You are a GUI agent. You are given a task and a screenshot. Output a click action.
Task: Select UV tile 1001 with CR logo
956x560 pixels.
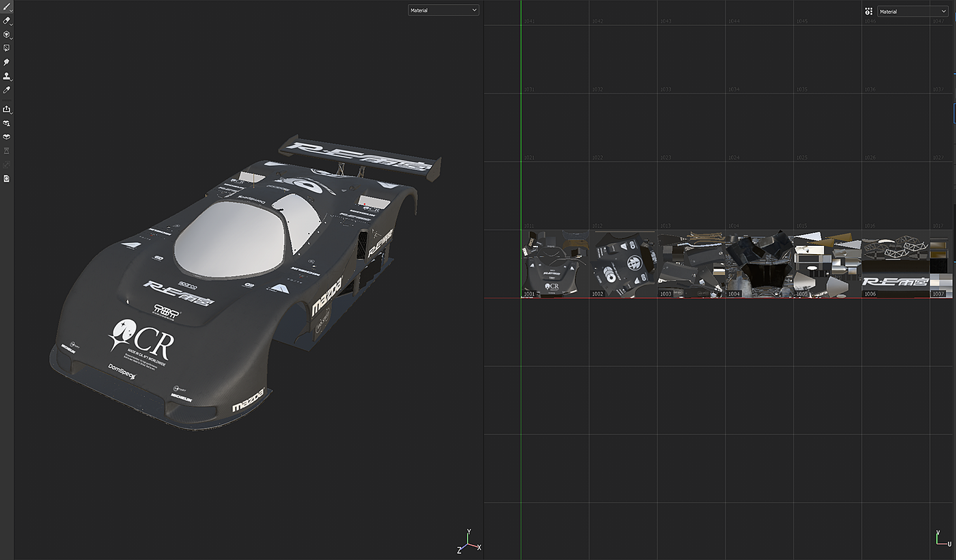554,264
